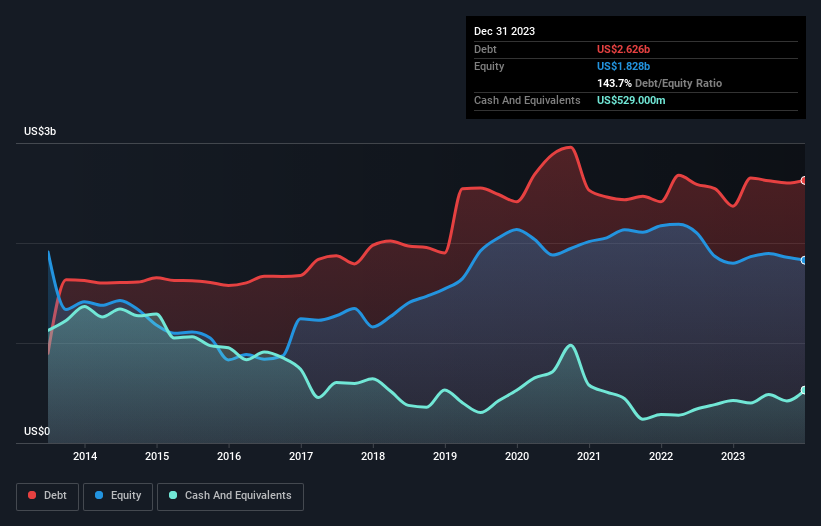Click the US$2.626b debt value
This screenshot has width=821, height=526.
coord(623,49)
